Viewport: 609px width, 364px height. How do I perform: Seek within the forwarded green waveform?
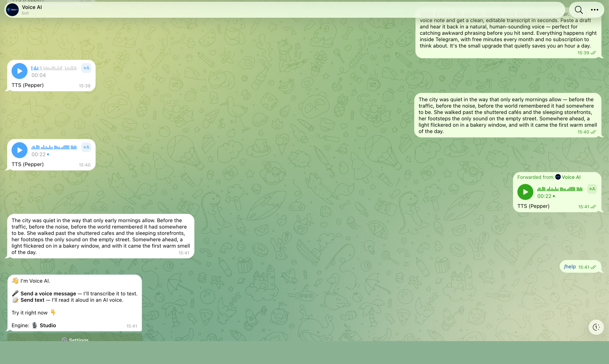[x=560, y=189]
